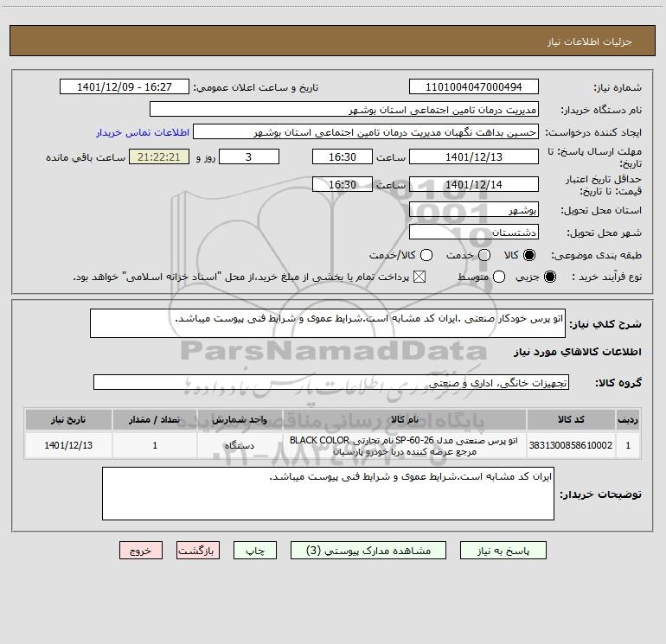Image resolution: width=666 pixels, height=644 pixels.
Task: Click the announcement date field 1401/12/09 - 16:27
Action: 124,86
